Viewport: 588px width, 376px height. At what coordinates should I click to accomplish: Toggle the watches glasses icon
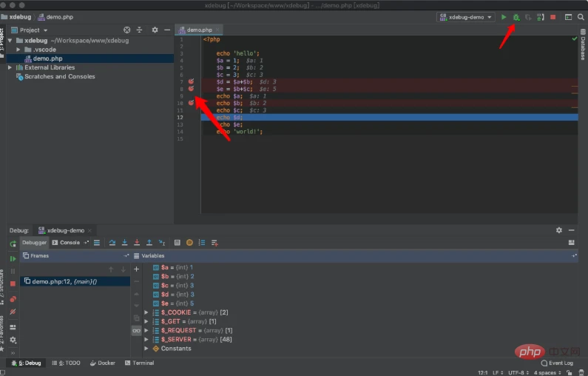pyautogui.click(x=137, y=331)
